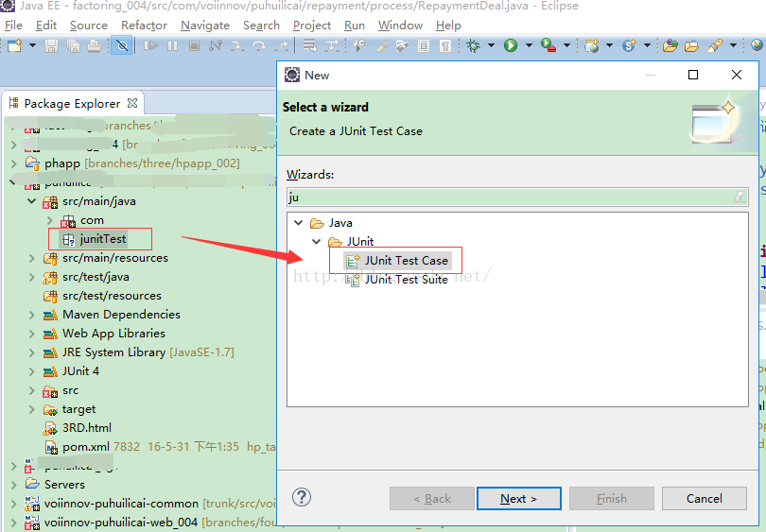The image size is (766, 532).
Task: Click the Terminate (stop) debug icon
Action: pyautogui.click(x=194, y=46)
